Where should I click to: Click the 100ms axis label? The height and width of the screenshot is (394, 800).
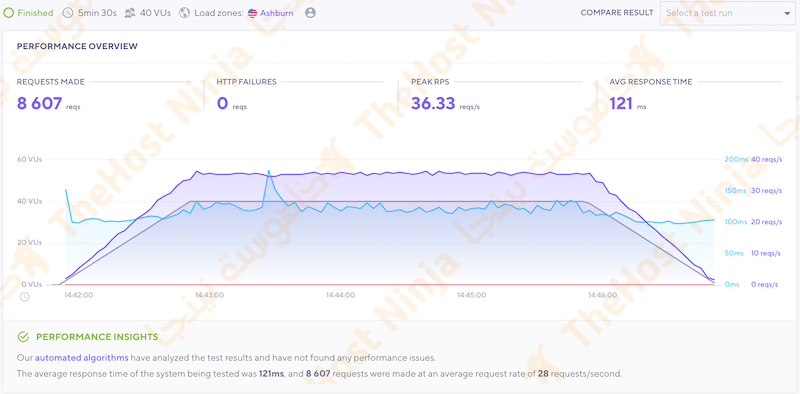[736, 222]
